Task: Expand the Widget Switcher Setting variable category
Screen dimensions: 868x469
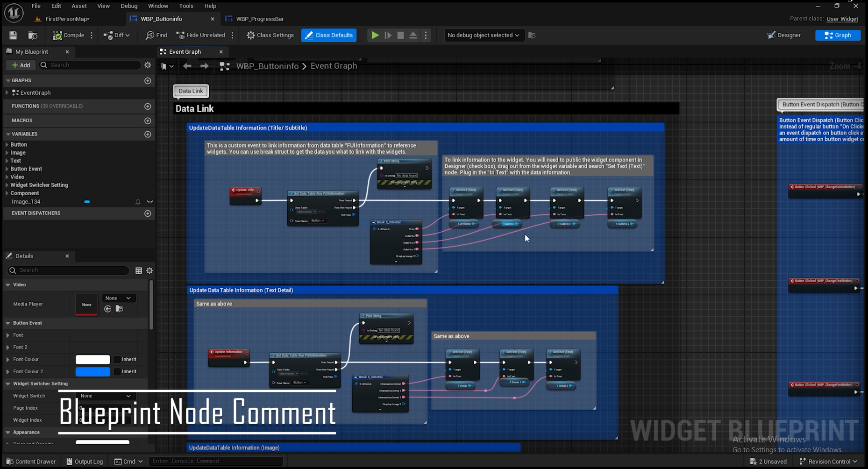Action: 7,185
